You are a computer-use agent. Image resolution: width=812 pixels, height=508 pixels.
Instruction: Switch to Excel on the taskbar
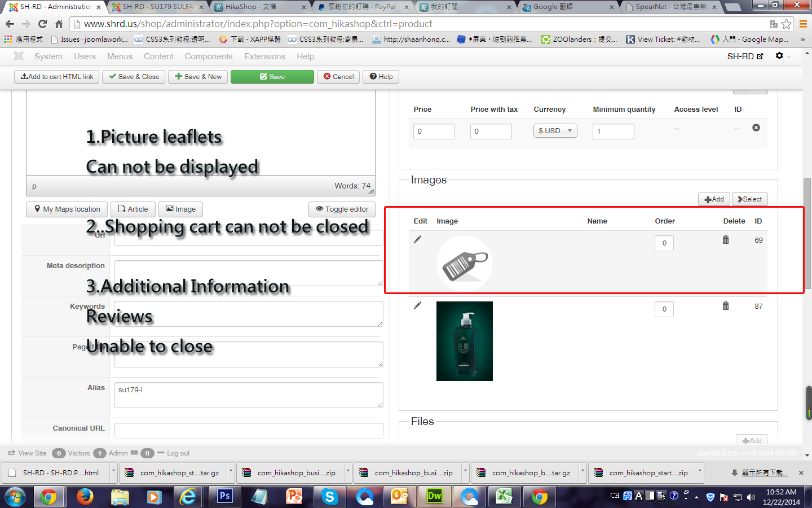pos(504,497)
